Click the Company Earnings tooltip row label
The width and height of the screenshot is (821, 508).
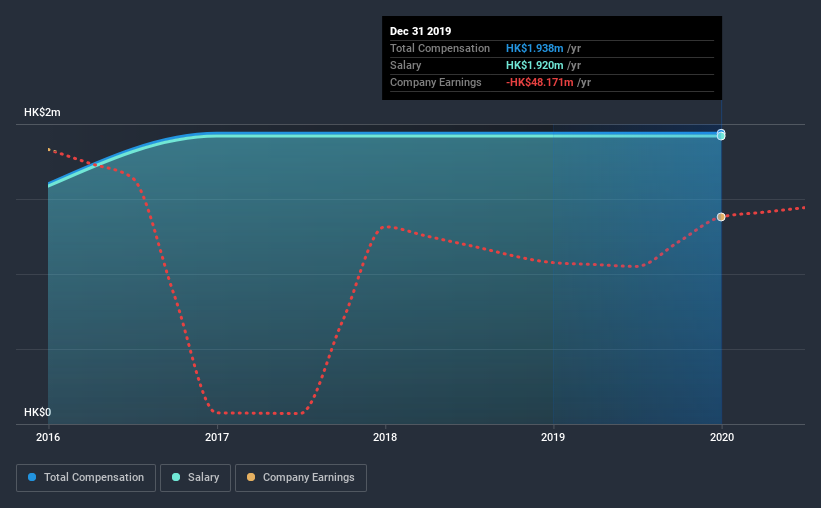coord(436,82)
